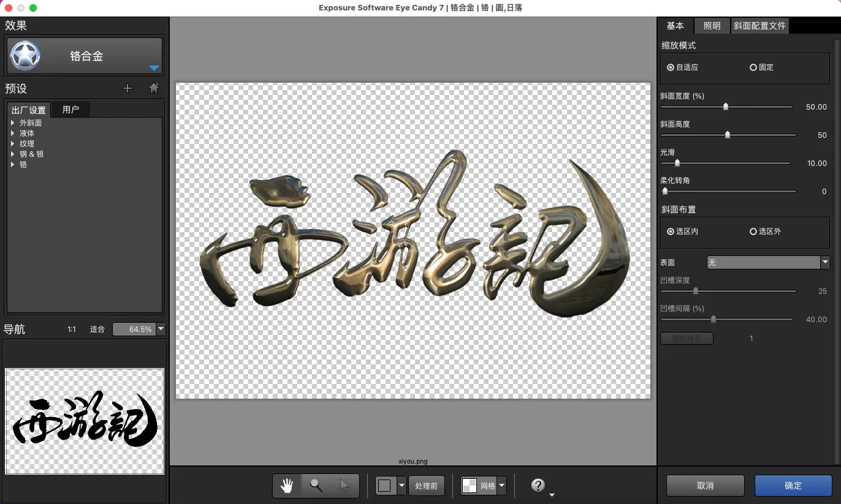Click the 柔化转角 value 0
The height and width of the screenshot is (504, 841).
(x=824, y=192)
